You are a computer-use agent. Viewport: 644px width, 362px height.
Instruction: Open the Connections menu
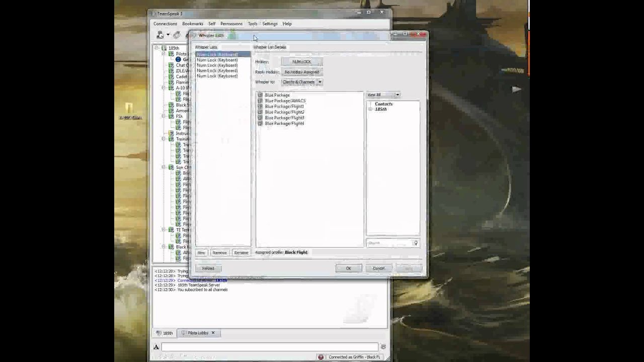click(165, 24)
